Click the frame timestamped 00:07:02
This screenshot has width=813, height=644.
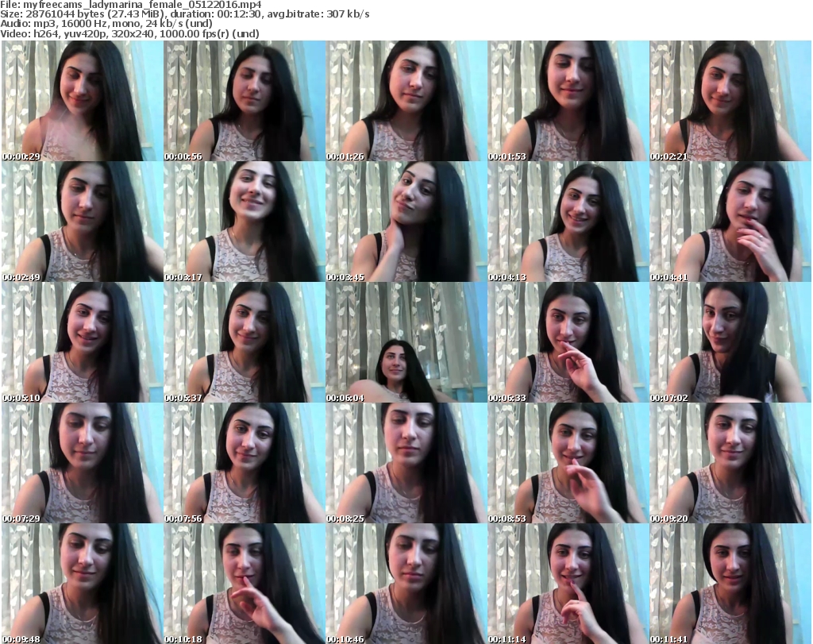tap(730, 342)
